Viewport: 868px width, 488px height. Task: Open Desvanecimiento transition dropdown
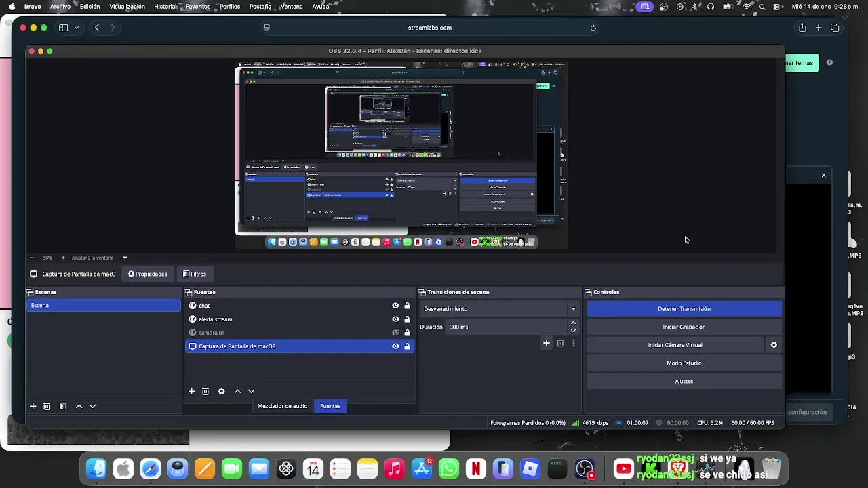click(x=500, y=309)
